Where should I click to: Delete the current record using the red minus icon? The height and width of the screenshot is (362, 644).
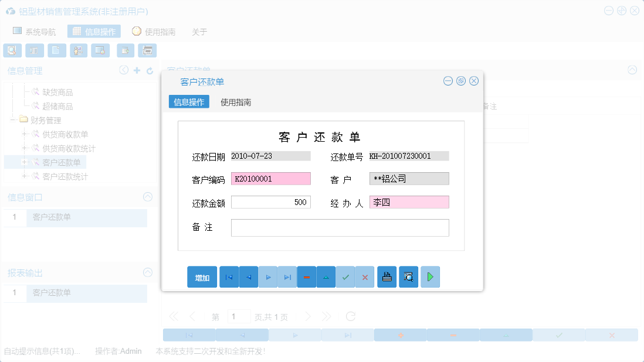(307, 276)
